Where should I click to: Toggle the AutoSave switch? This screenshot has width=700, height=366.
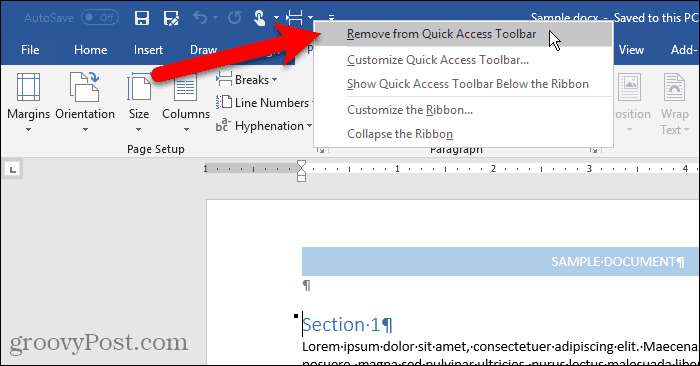point(100,18)
